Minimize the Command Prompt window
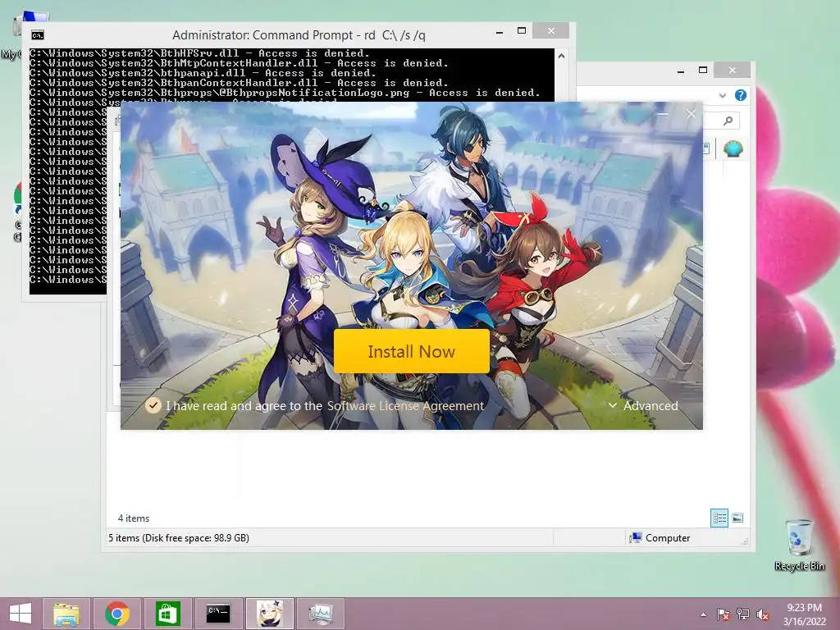Viewport: 840px width, 630px height. coord(500,32)
